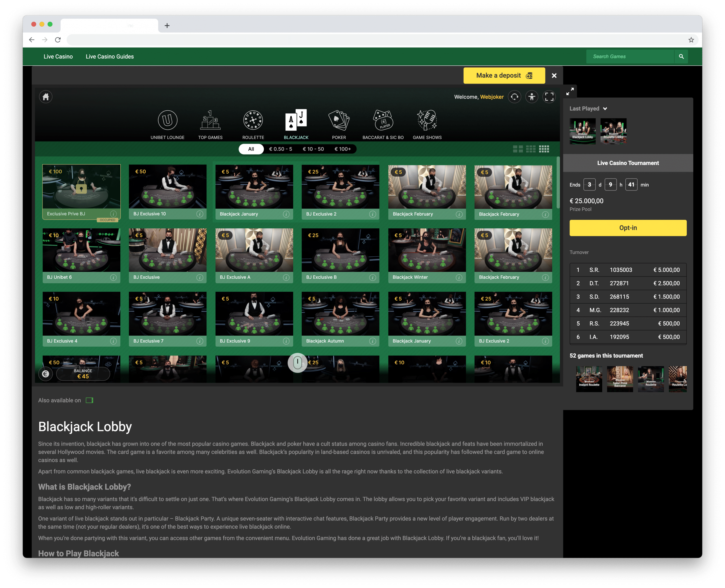Show info for BJ Exclusive 7
The width and height of the screenshot is (725, 588).
200,341
